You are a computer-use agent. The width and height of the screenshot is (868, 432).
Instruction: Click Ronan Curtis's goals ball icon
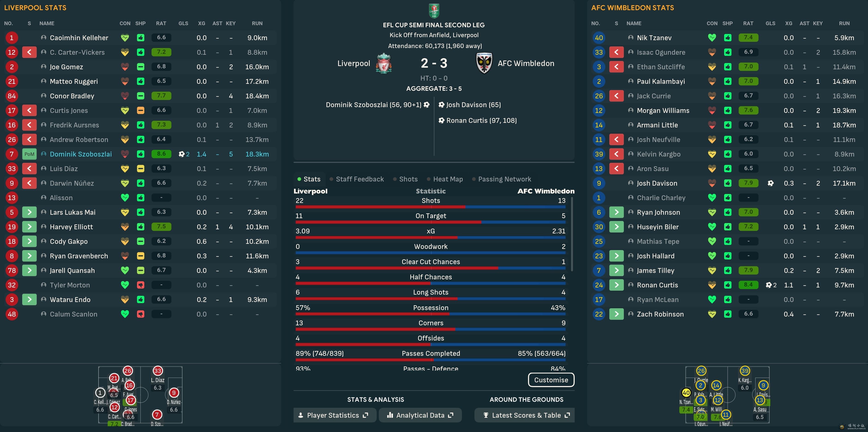(769, 285)
